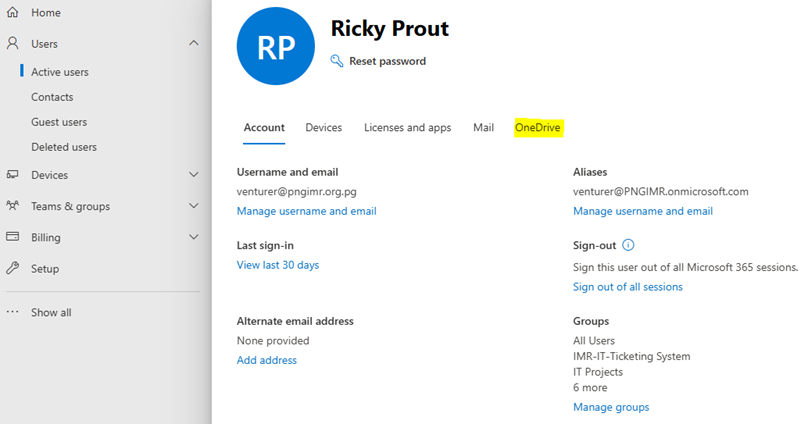Select the Mail tab
This screenshot has width=808, height=424.
click(x=483, y=128)
